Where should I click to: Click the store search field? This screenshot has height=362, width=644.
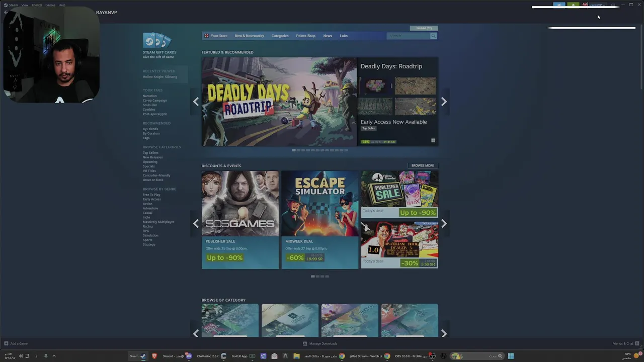coord(408,36)
